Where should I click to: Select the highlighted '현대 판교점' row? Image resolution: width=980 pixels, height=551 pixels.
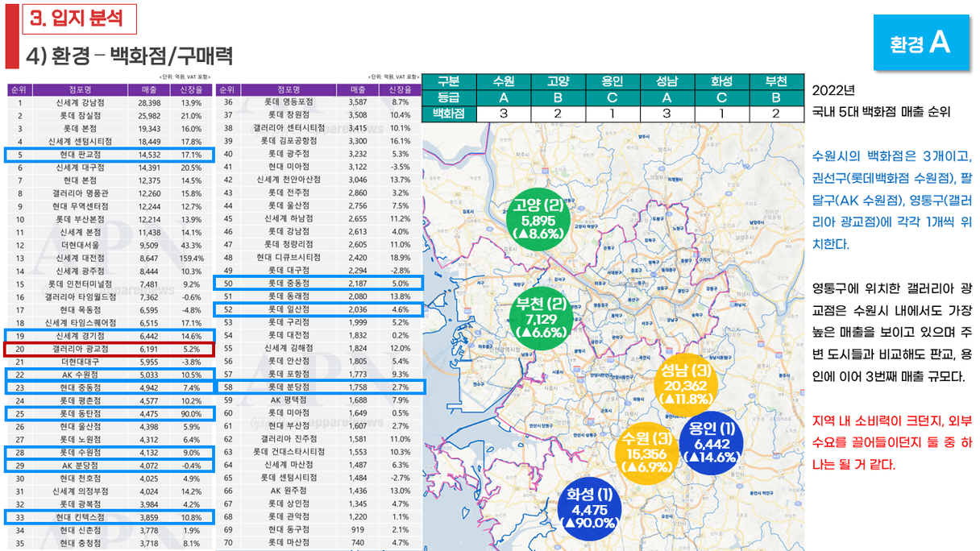(109, 154)
